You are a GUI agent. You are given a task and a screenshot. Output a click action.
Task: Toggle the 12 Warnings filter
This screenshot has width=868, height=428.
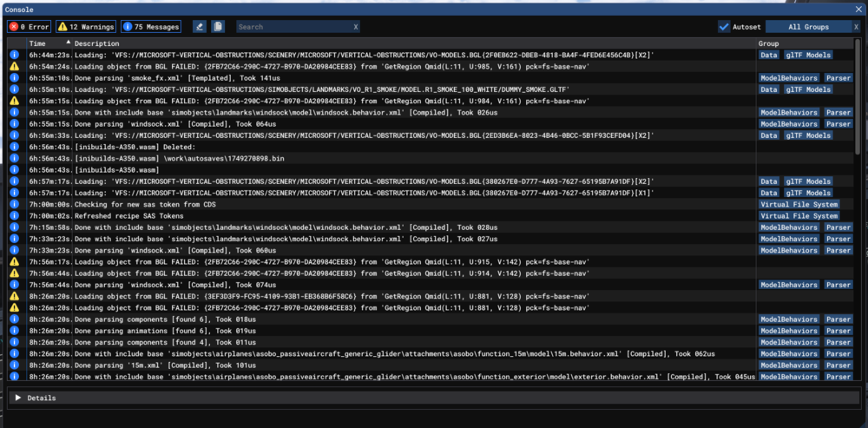coord(86,27)
